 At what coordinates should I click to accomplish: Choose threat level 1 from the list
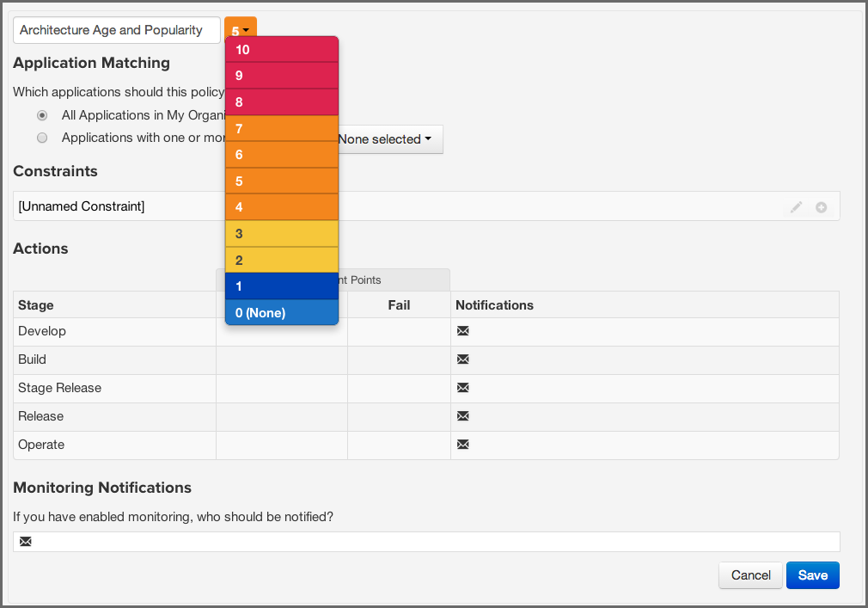point(282,286)
